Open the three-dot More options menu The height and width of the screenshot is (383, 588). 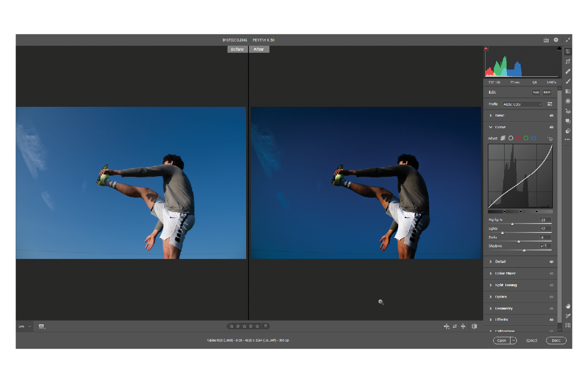(x=568, y=139)
